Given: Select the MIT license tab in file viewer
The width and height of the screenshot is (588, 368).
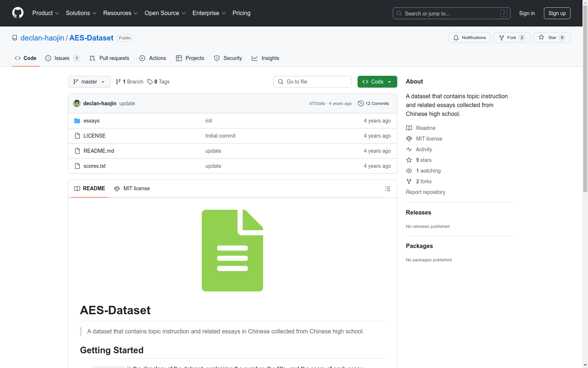Looking at the screenshot, I should tap(132, 188).
